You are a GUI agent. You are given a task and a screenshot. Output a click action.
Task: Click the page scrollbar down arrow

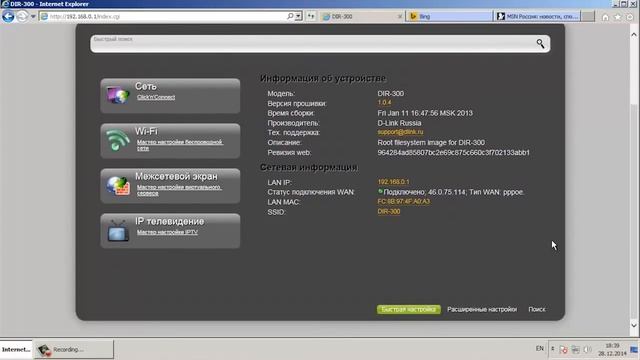tap(634, 326)
